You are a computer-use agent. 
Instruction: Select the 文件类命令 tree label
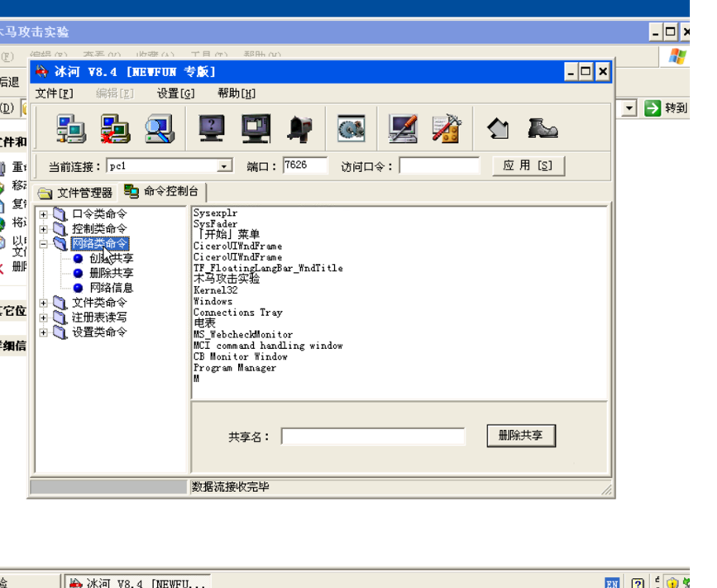99,302
